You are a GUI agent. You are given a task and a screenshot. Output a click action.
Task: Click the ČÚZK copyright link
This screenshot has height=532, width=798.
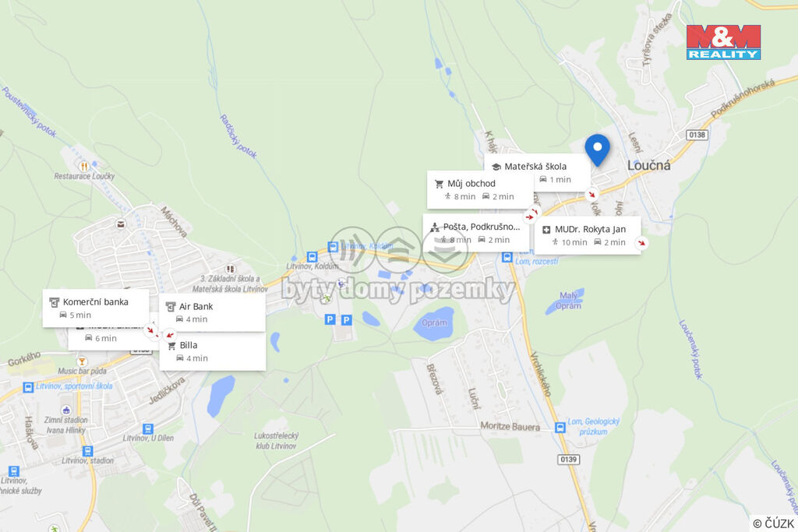coord(773,523)
